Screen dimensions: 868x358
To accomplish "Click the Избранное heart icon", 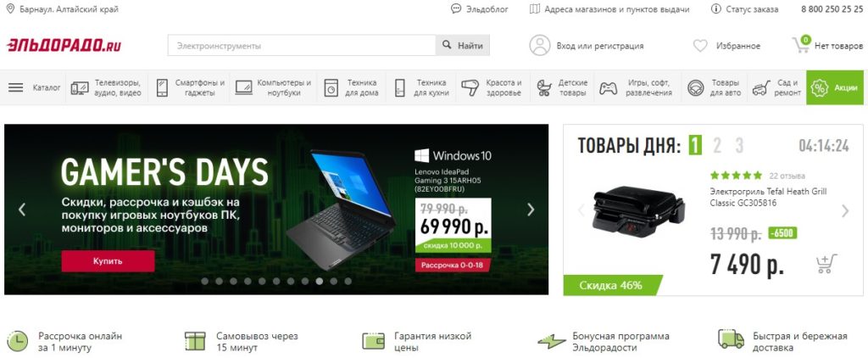I will pos(700,46).
